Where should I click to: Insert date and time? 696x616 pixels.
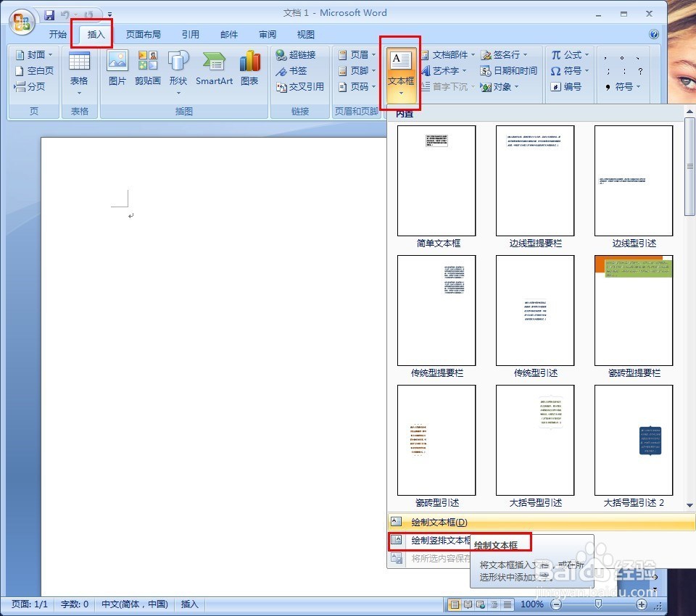tap(508, 71)
